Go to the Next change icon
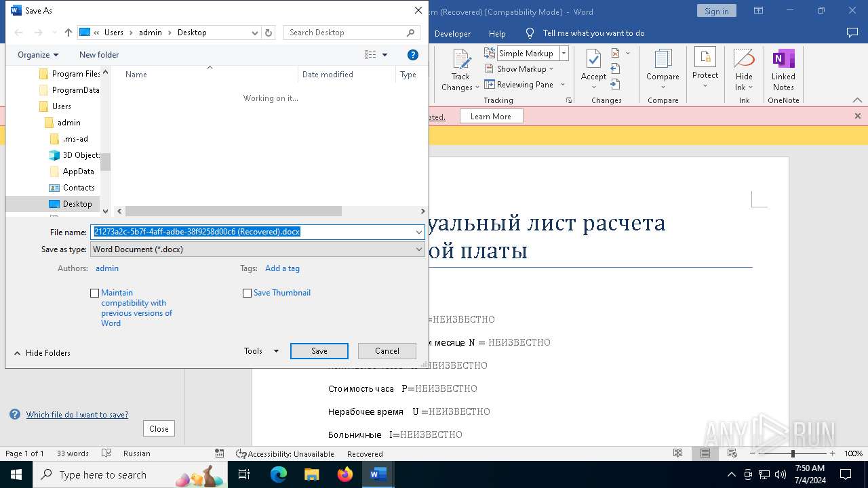 (616, 84)
